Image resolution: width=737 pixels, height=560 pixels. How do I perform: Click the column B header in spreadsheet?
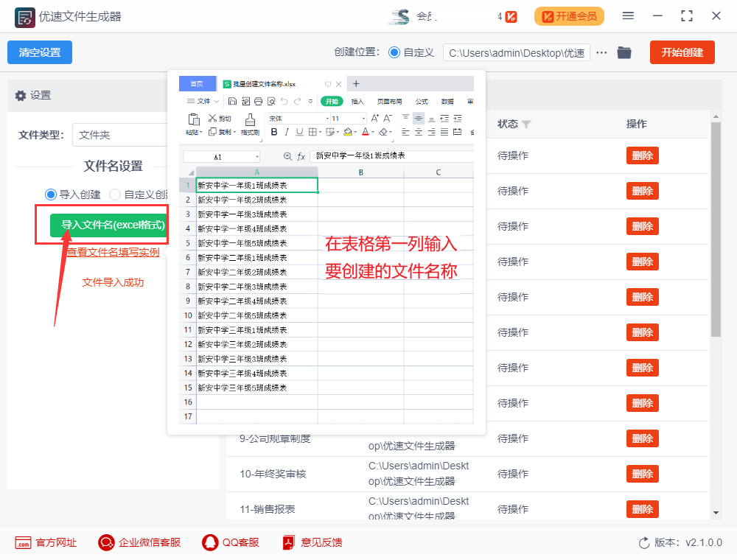point(361,172)
